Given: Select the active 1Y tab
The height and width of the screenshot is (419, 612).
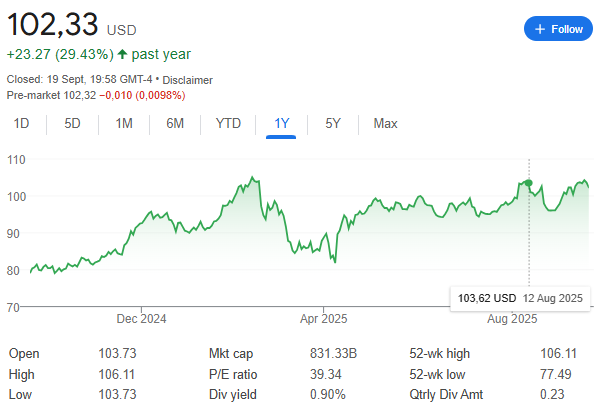Looking at the screenshot, I should pyautogui.click(x=281, y=123).
